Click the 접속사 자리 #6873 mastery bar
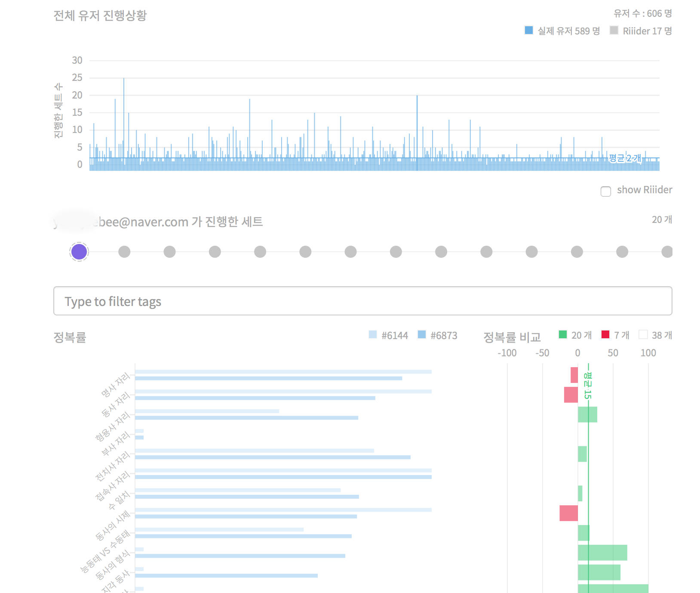The height and width of the screenshot is (593, 700). pos(283,477)
